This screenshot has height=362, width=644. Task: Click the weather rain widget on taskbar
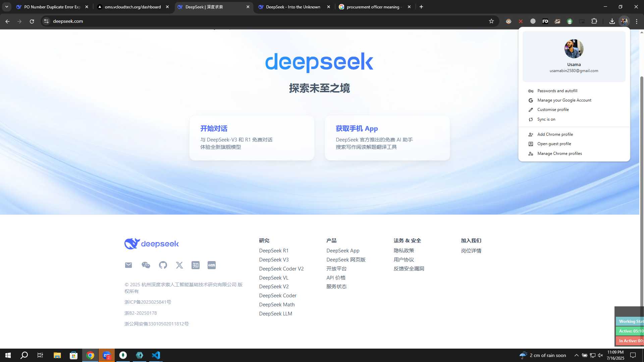543,355
